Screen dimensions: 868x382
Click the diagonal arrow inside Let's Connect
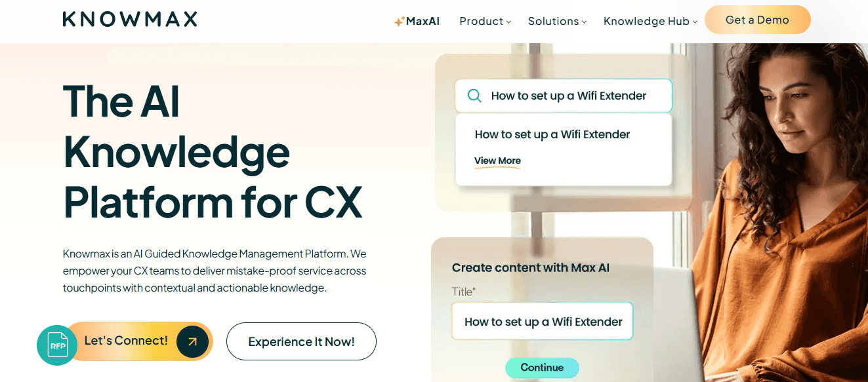point(190,341)
